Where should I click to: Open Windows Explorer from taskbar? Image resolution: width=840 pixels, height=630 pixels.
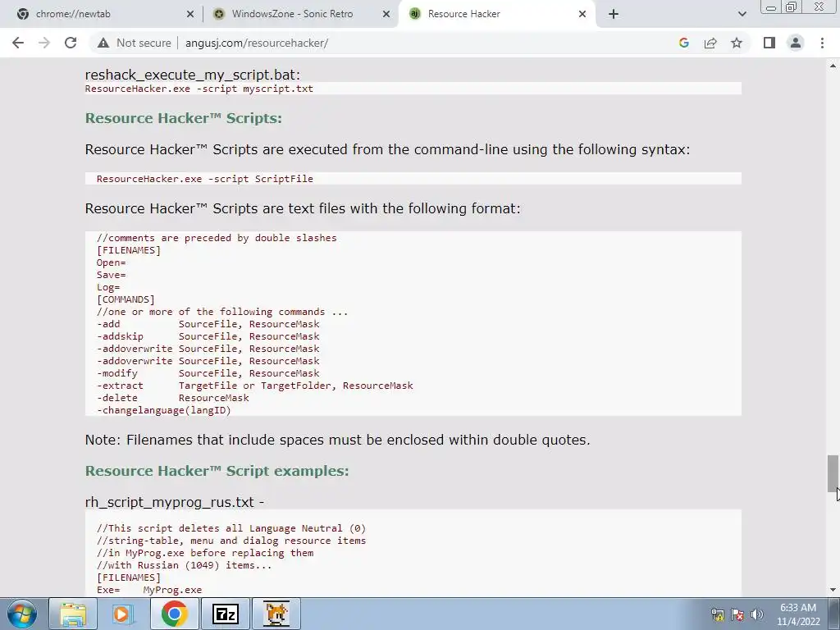click(73, 614)
